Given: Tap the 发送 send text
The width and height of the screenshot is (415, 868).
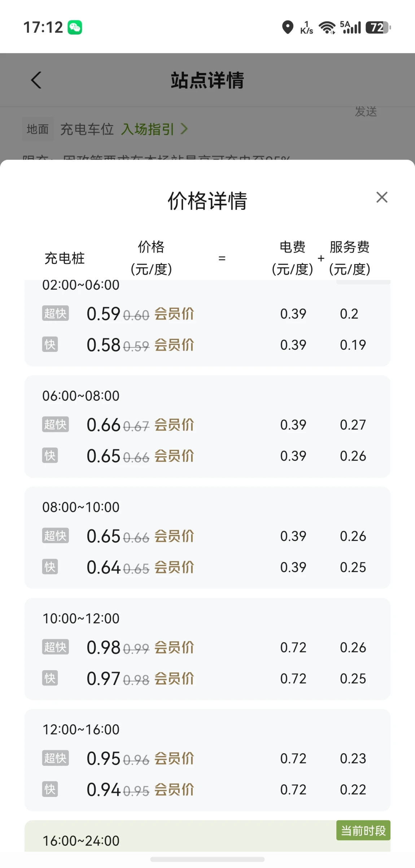Looking at the screenshot, I should (366, 112).
